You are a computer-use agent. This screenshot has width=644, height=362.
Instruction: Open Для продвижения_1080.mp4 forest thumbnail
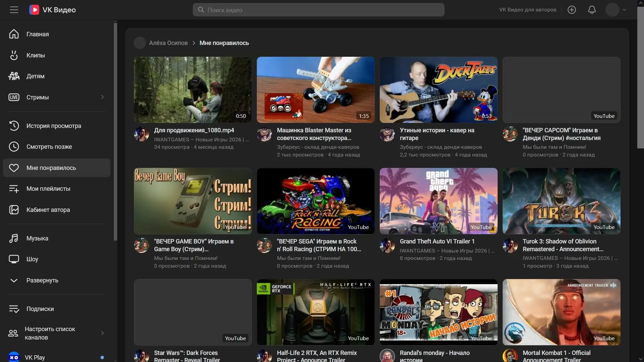tap(192, 90)
